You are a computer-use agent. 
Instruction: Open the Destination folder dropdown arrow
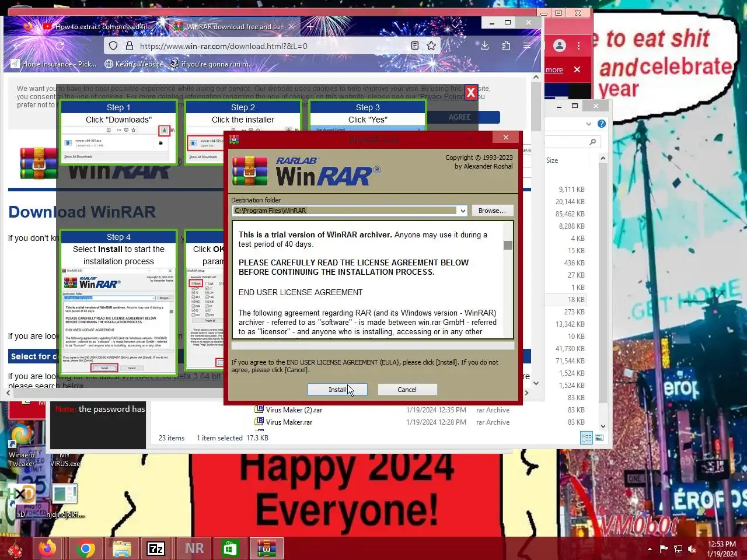point(463,211)
